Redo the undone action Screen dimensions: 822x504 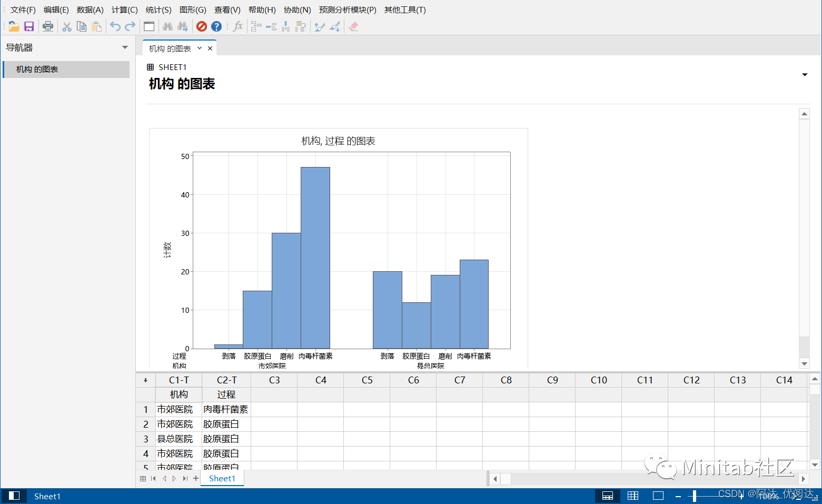[x=130, y=26]
